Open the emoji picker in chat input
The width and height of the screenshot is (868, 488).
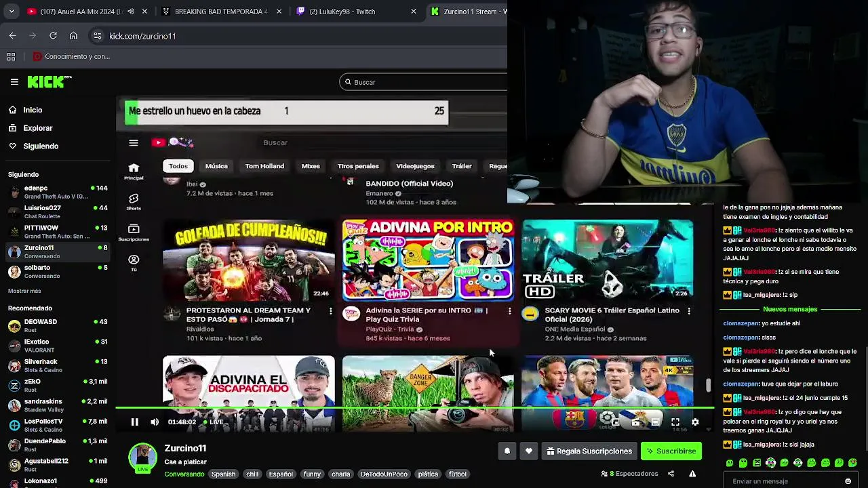pyautogui.click(x=848, y=481)
